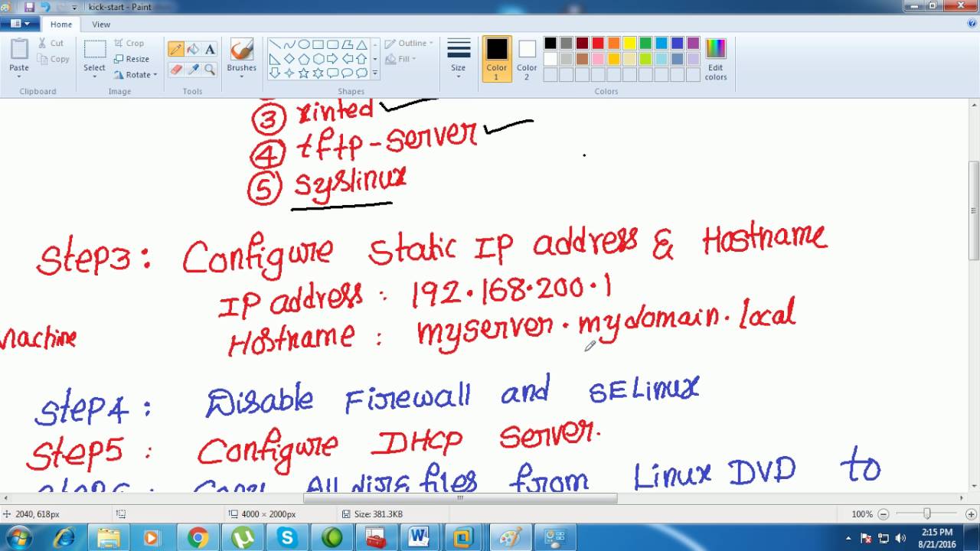Select the Magnifier tool

[210, 70]
